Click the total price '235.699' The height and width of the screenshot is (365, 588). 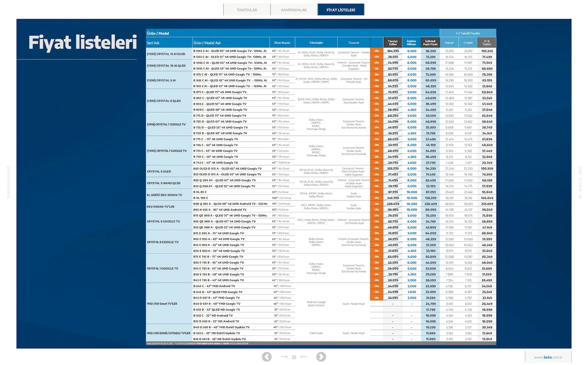point(487,204)
